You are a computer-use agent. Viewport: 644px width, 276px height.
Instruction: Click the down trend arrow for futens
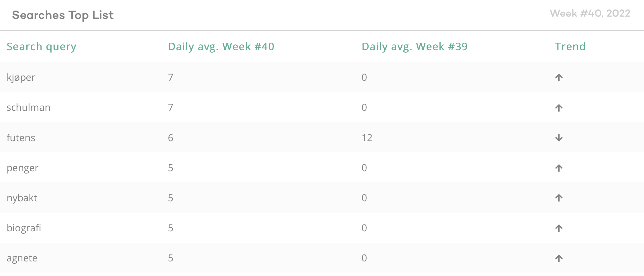[x=559, y=138]
